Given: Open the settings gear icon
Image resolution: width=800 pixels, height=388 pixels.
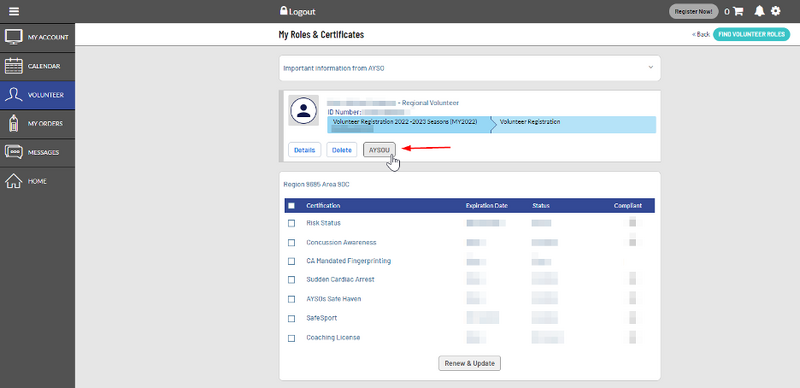Looking at the screenshot, I should coord(776,11).
